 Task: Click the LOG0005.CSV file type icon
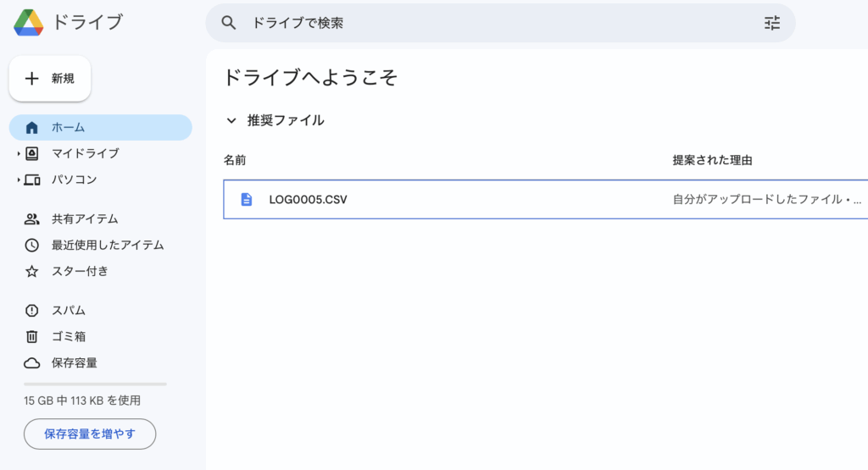[247, 200]
